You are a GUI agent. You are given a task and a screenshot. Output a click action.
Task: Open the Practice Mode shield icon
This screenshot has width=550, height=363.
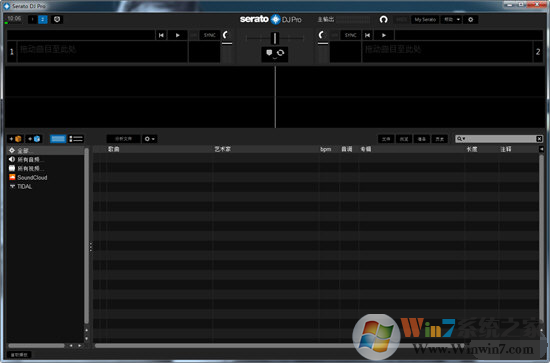[x=57, y=19]
